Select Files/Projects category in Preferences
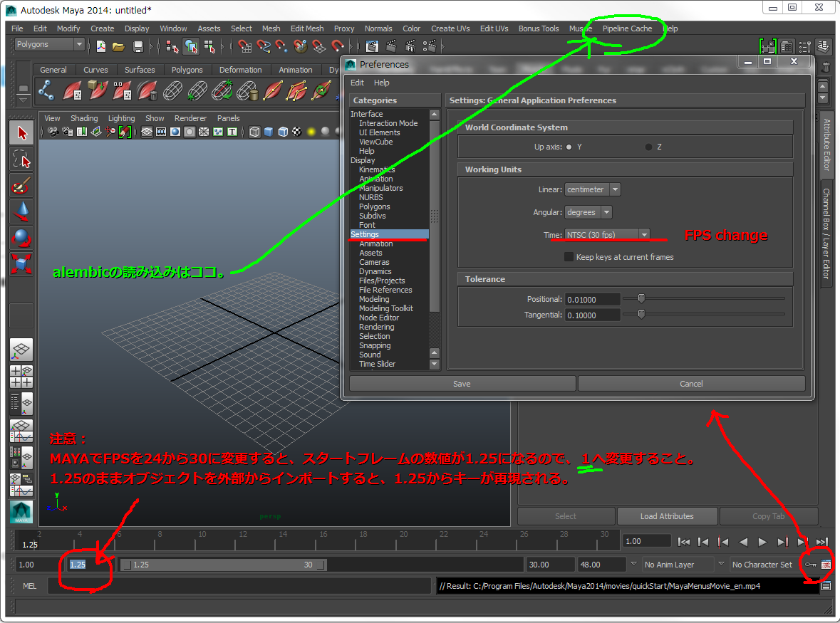 click(x=382, y=281)
